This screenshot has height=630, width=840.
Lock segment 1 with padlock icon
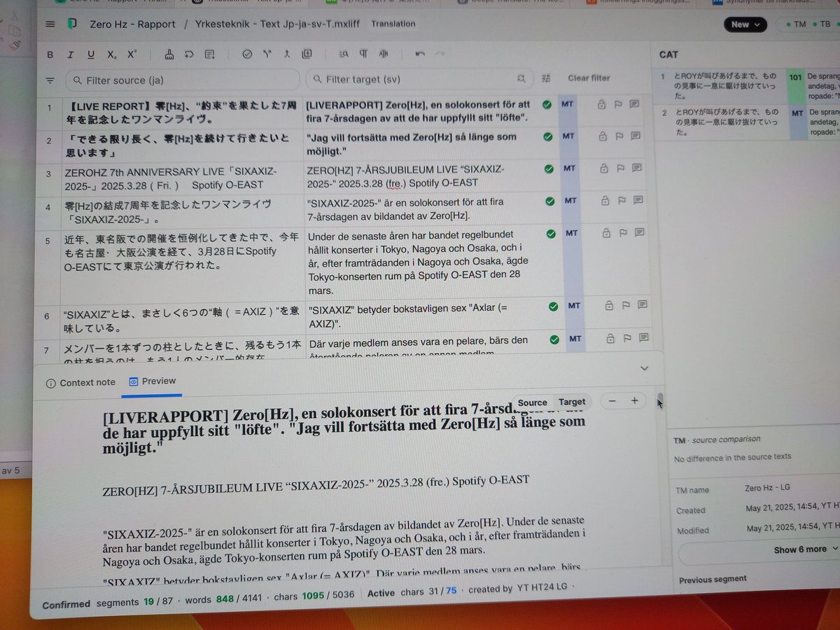(x=601, y=104)
